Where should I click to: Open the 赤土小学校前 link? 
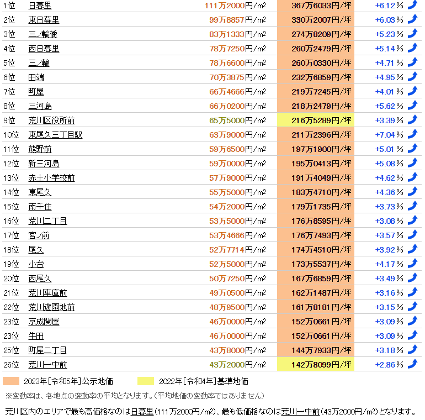(x=52, y=178)
